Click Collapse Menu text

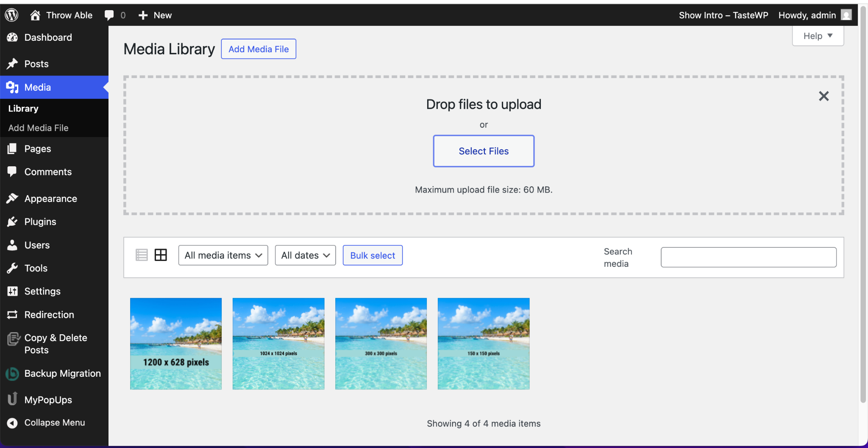[x=55, y=423]
